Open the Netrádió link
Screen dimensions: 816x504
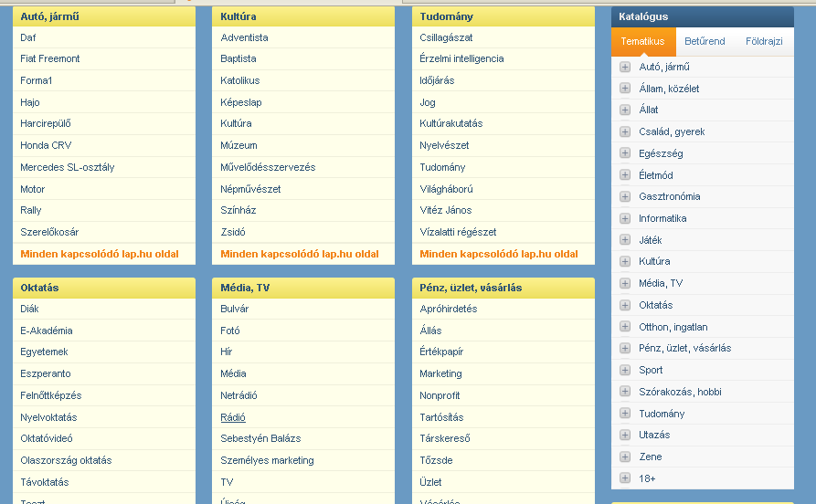tap(238, 396)
